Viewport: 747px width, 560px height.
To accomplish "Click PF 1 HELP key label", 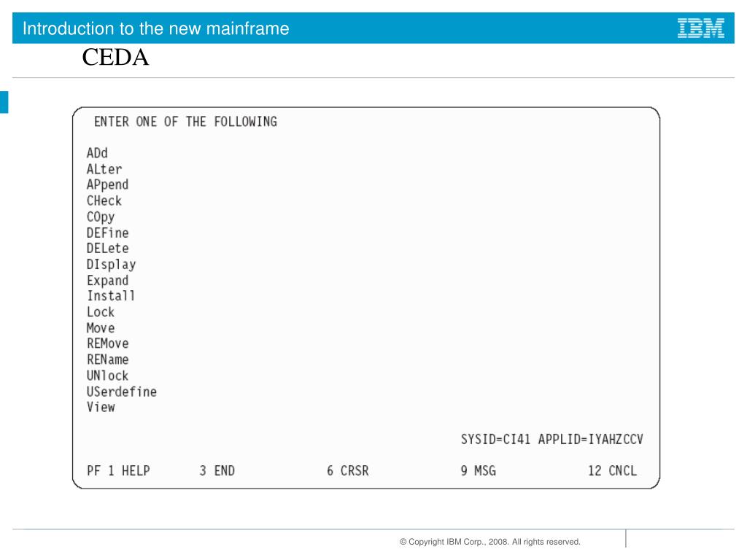I will pos(118,471).
